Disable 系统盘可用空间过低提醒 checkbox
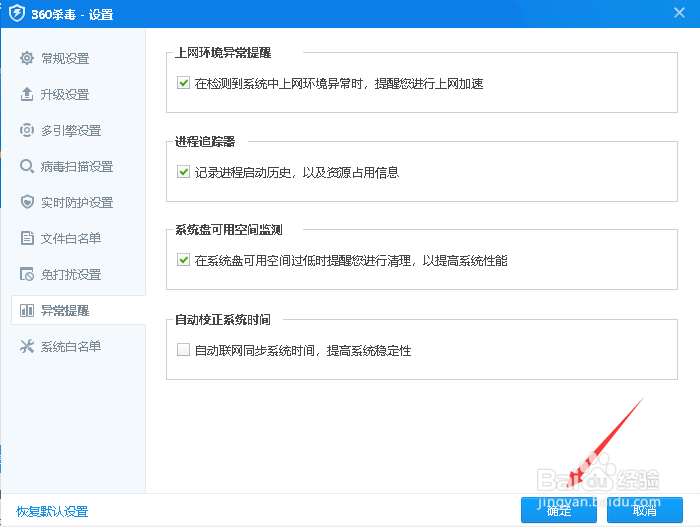Screen dimensions: 700x527 (x=183, y=260)
